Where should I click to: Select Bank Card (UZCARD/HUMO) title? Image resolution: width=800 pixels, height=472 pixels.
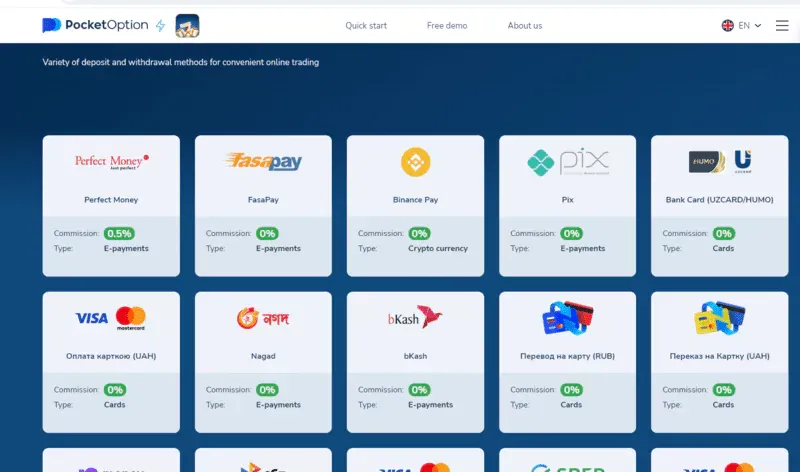[x=719, y=200]
